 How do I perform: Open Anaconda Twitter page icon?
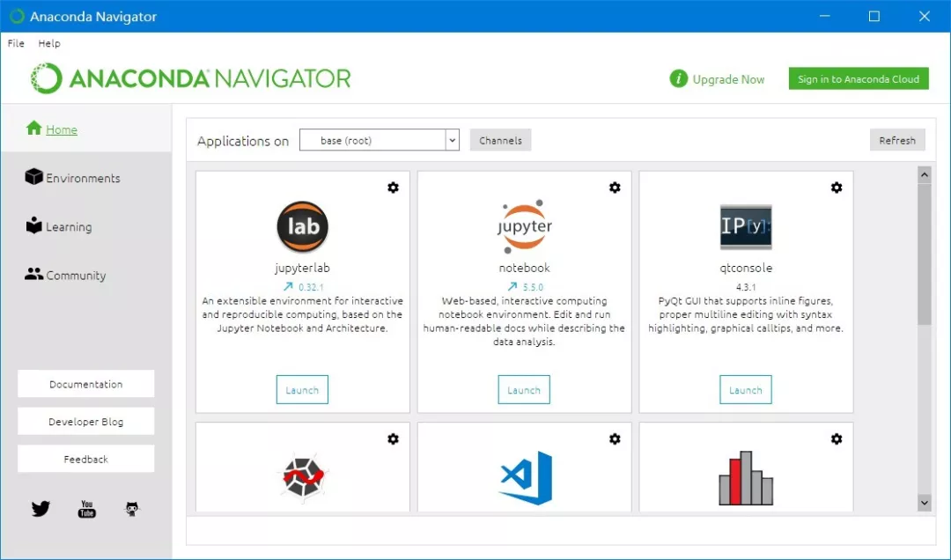(x=41, y=508)
